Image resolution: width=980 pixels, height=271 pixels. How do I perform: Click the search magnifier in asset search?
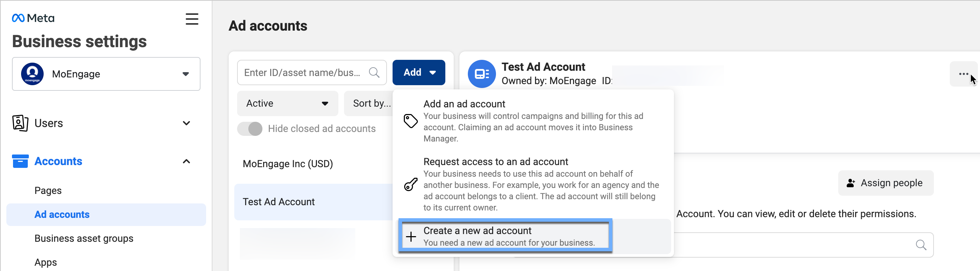coord(374,72)
